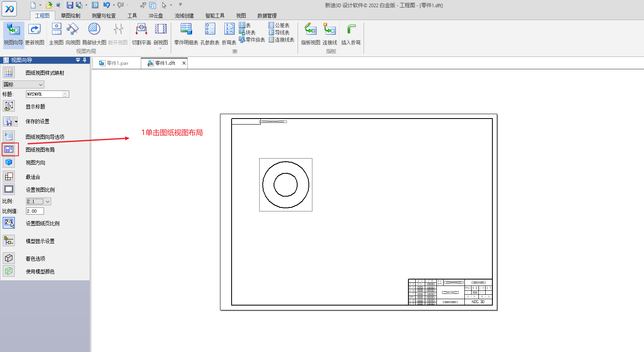Open 视图向导 panel options arrow
The height and width of the screenshot is (352, 644).
(78, 60)
